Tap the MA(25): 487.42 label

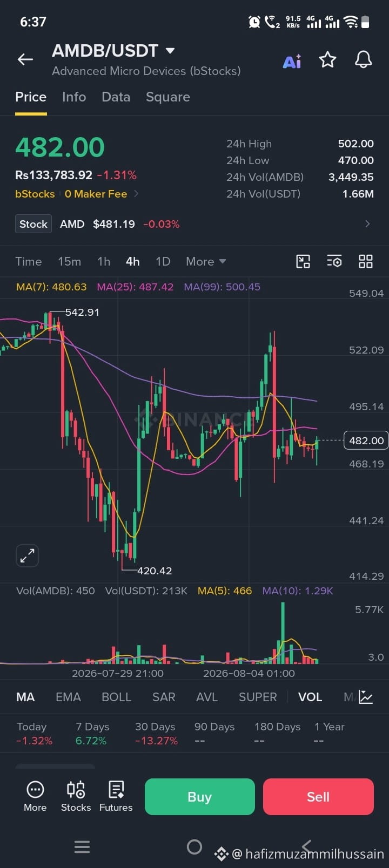point(135,287)
